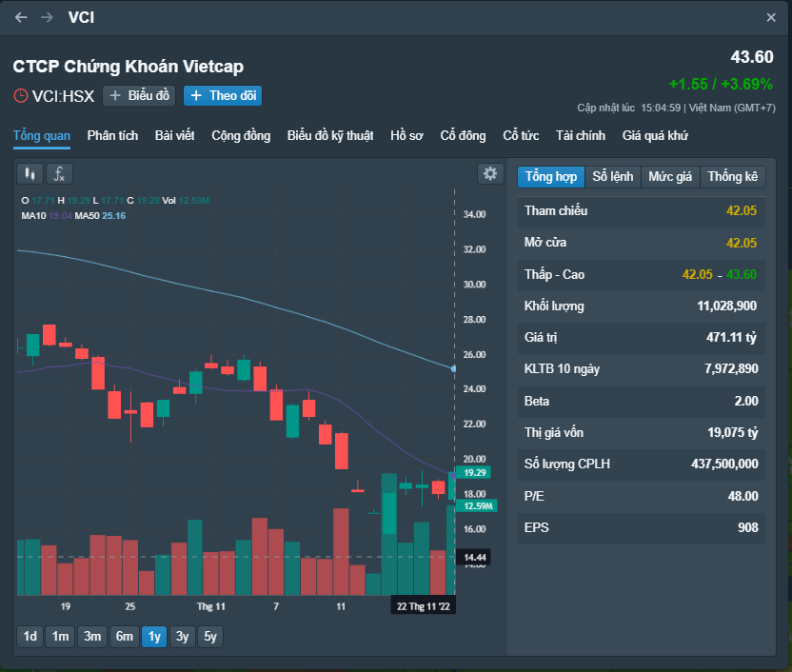Click the Khối lượng value 11,028,900
792x672 pixels.
[727, 306]
